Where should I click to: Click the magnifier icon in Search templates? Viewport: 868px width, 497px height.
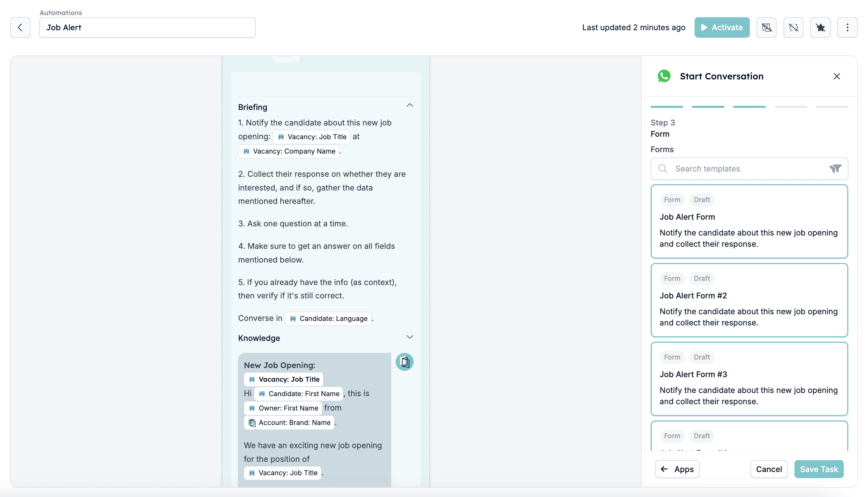pyautogui.click(x=663, y=169)
